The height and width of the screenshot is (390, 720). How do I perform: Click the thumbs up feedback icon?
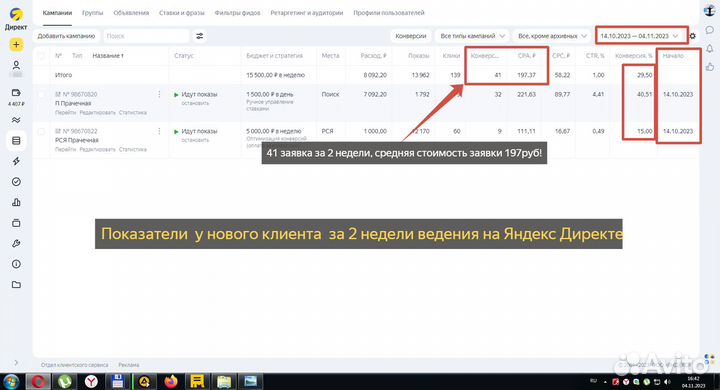click(x=709, y=67)
